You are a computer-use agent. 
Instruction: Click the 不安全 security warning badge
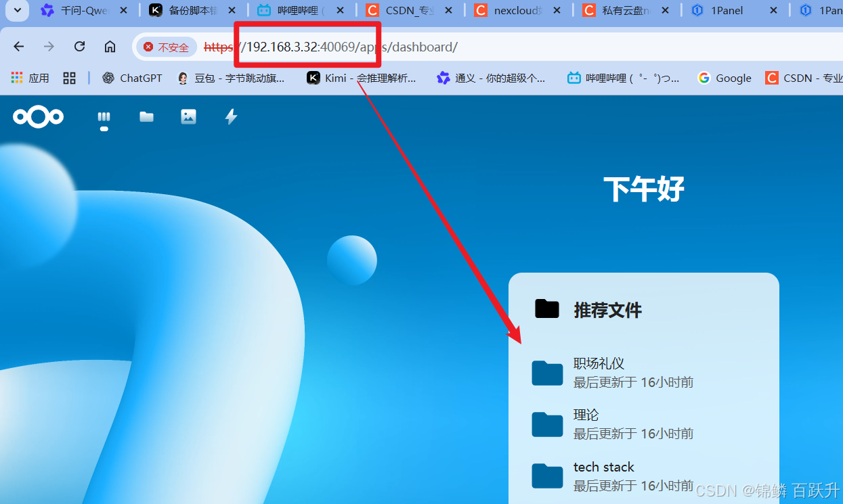[x=167, y=47]
